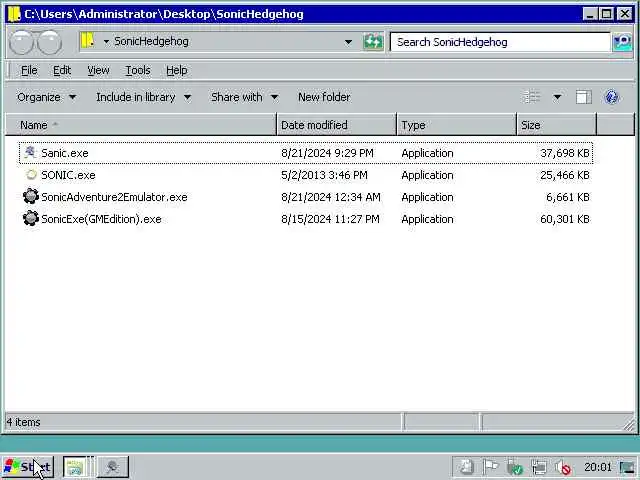Click the Explorer taskbar button
This screenshot has width=640, height=480.
tap(75, 467)
